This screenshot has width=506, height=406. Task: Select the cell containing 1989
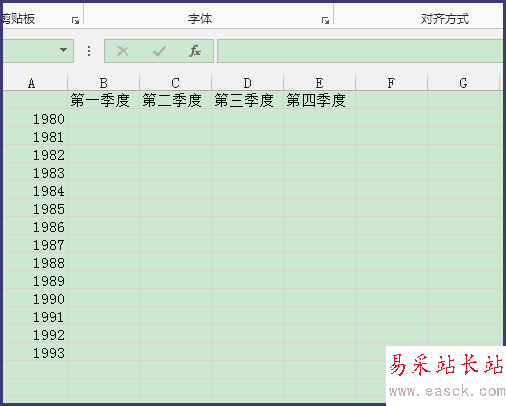(35, 280)
